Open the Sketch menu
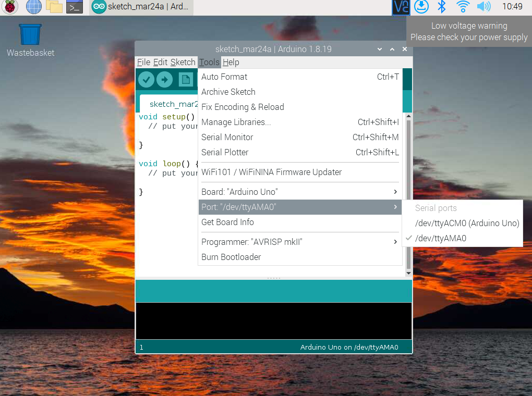The width and height of the screenshot is (532, 396). [183, 62]
